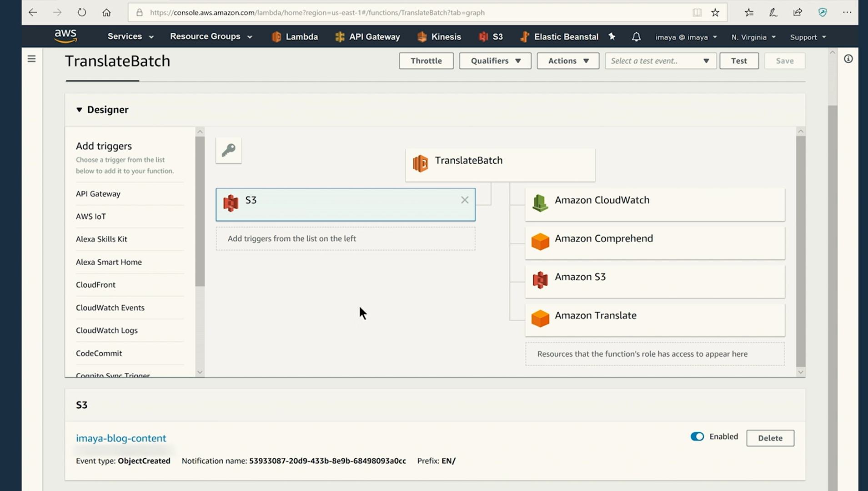
Task: Open browser settings and more menu
Action: pos(847,12)
